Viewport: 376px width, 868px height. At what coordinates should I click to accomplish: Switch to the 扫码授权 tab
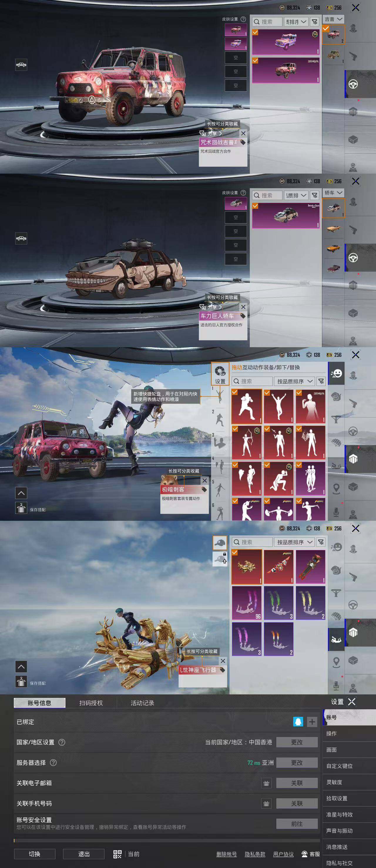coord(91,703)
